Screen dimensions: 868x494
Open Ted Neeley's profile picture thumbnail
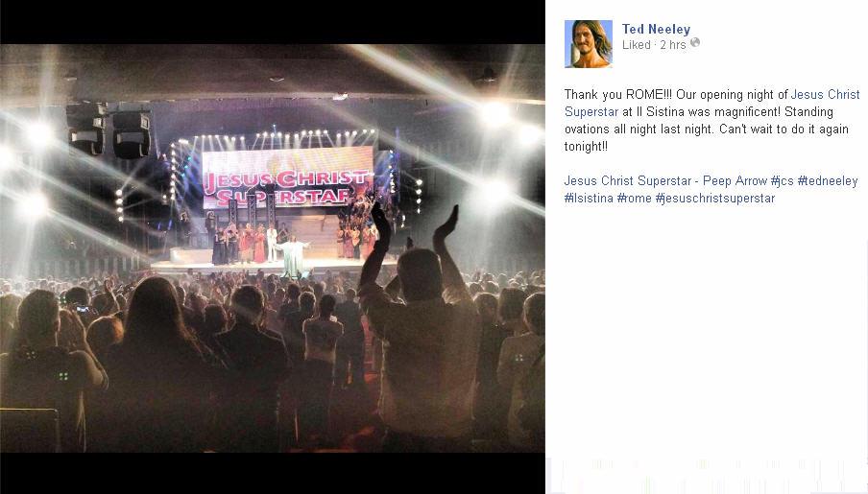(589, 44)
